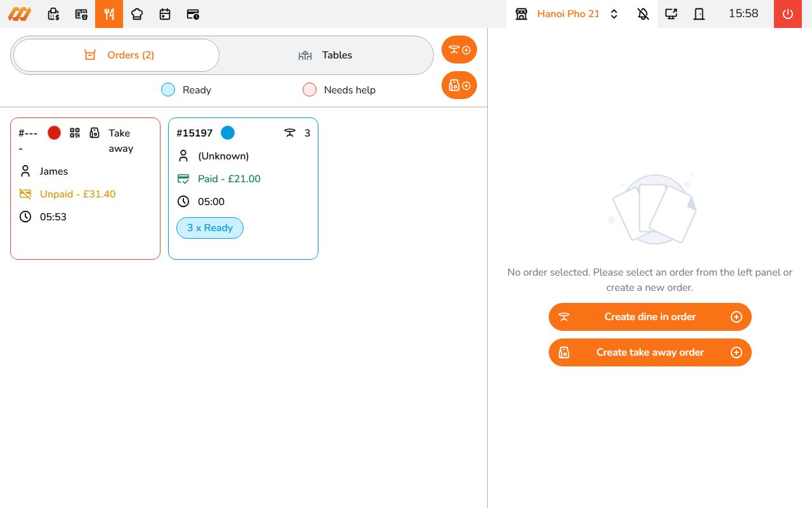
Task: Expand the Hanoi Pho 21 store selector
Action: (613, 14)
